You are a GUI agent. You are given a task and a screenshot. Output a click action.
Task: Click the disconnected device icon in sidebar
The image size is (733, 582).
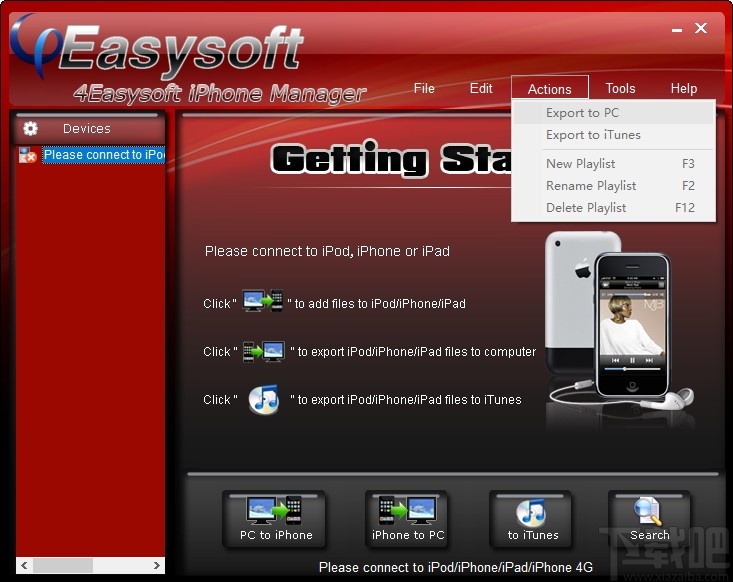27,155
